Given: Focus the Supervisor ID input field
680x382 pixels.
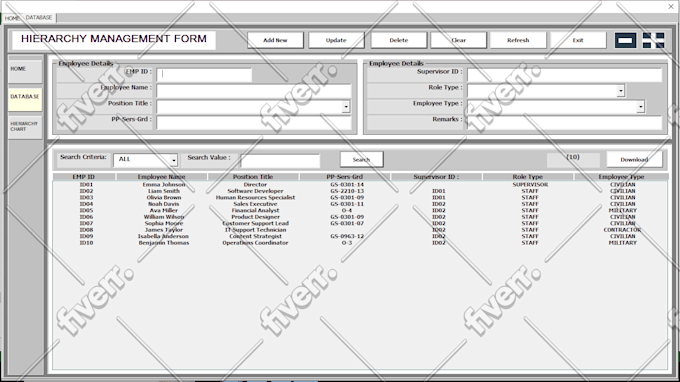Looking at the screenshot, I should 564,75.
